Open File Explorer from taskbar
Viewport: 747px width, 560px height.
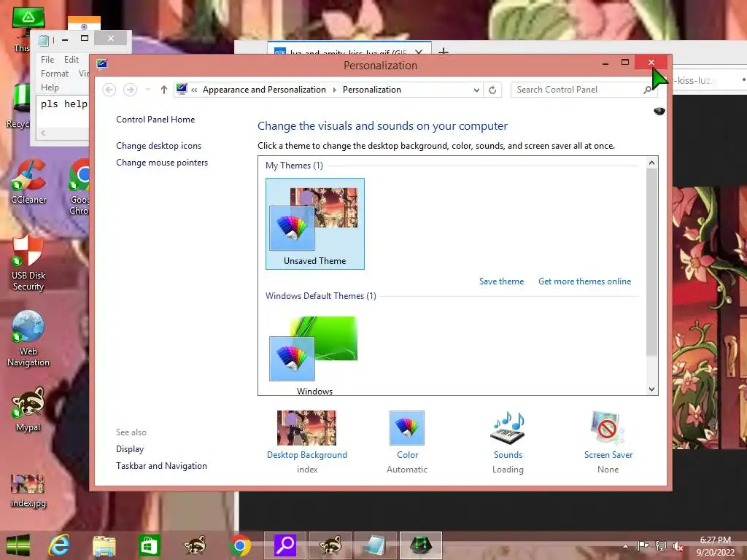tap(104, 545)
